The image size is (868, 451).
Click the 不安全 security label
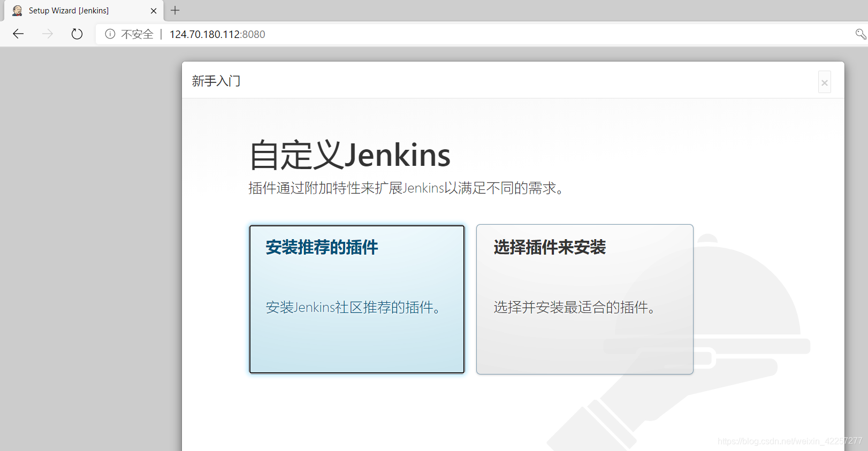pos(137,34)
